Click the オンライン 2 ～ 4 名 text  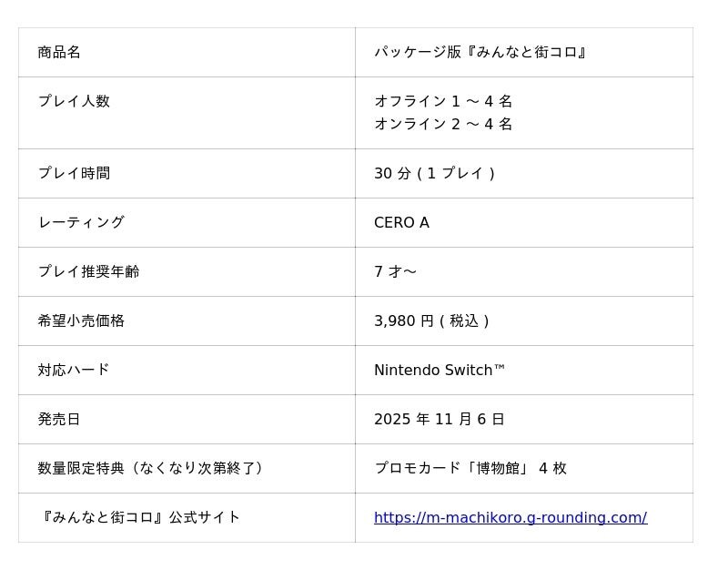click(443, 125)
